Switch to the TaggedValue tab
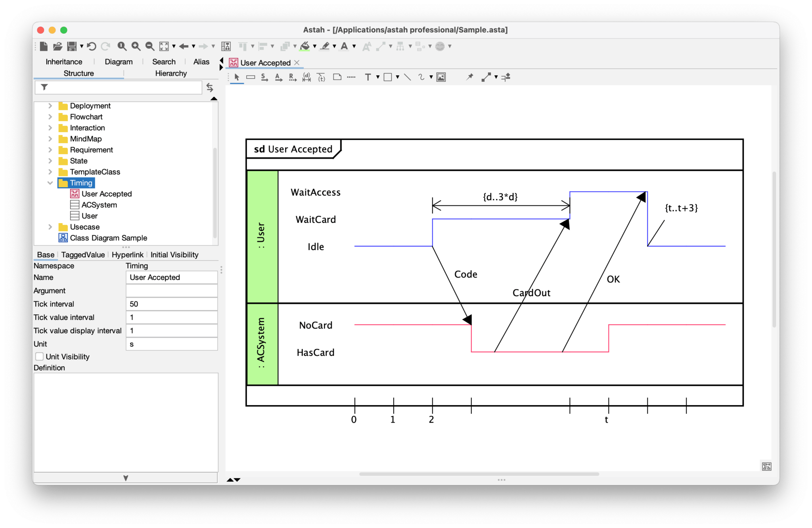 pos(82,254)
